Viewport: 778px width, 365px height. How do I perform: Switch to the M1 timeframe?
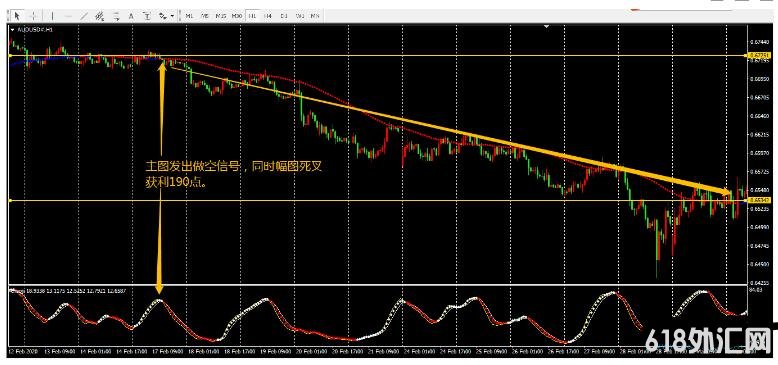click(x=189, y=16)
